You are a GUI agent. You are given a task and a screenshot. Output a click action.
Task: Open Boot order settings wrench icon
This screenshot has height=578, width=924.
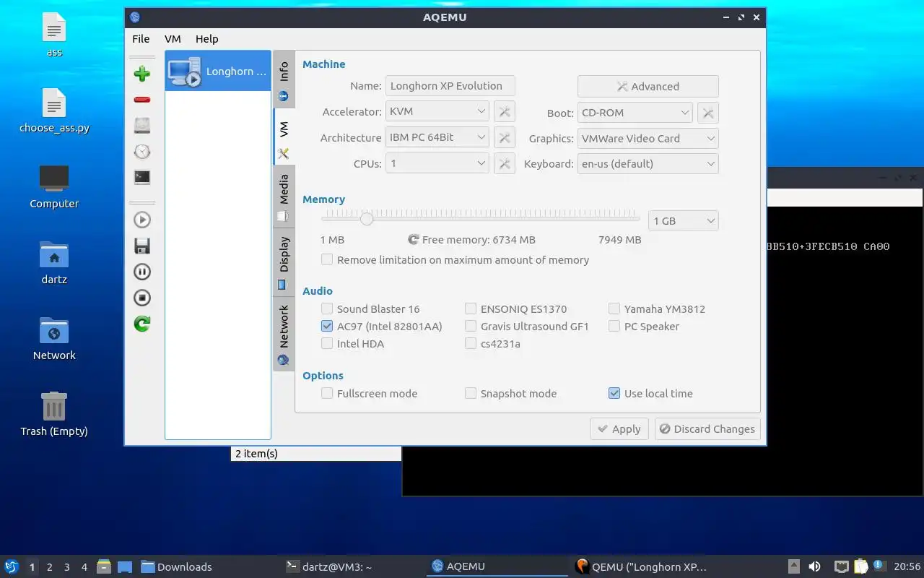point(708,113)
